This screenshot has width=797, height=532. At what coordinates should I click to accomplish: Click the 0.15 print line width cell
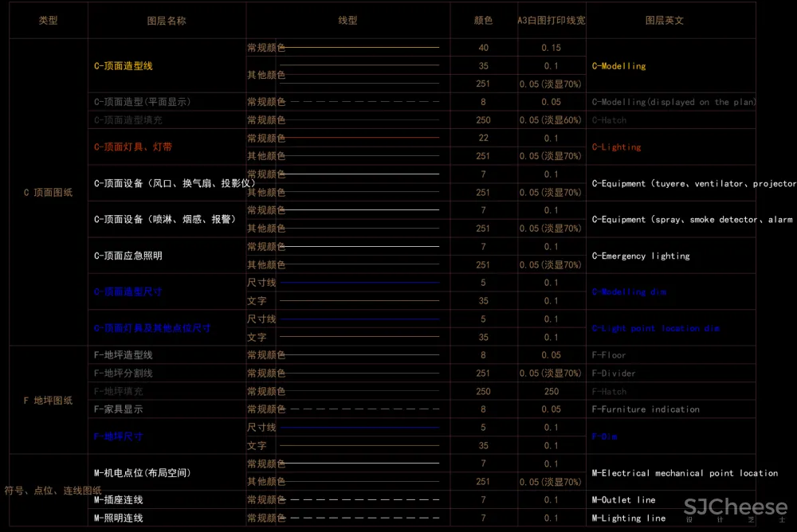552,49
